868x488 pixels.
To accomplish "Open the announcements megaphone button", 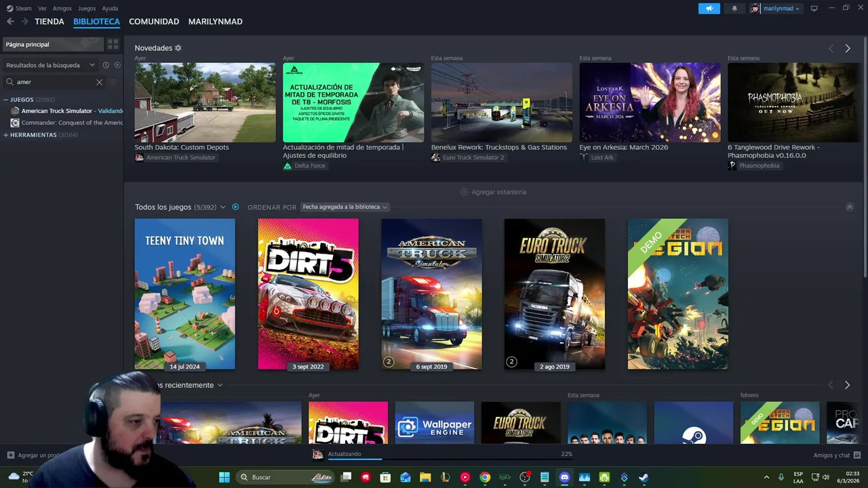I will pyautogui.click(x=709, y=8).
